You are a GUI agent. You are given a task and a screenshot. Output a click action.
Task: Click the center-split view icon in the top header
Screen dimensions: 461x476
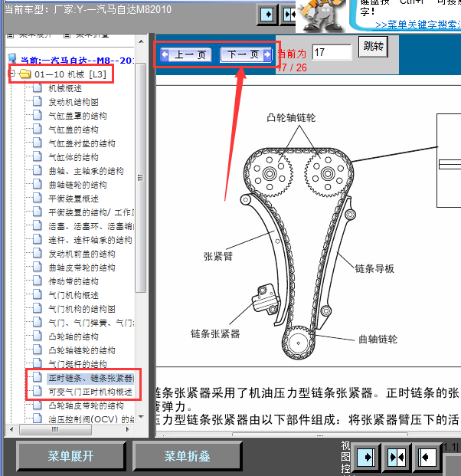[x=289, y=14]
